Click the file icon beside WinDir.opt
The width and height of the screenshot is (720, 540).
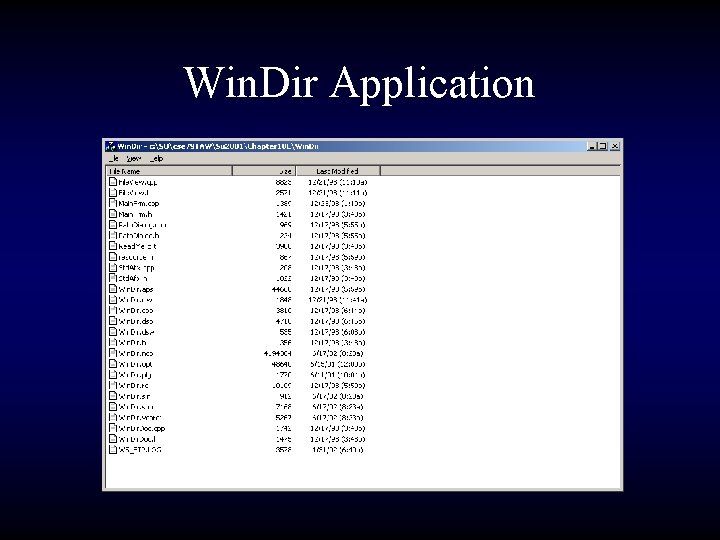(113, 364)
